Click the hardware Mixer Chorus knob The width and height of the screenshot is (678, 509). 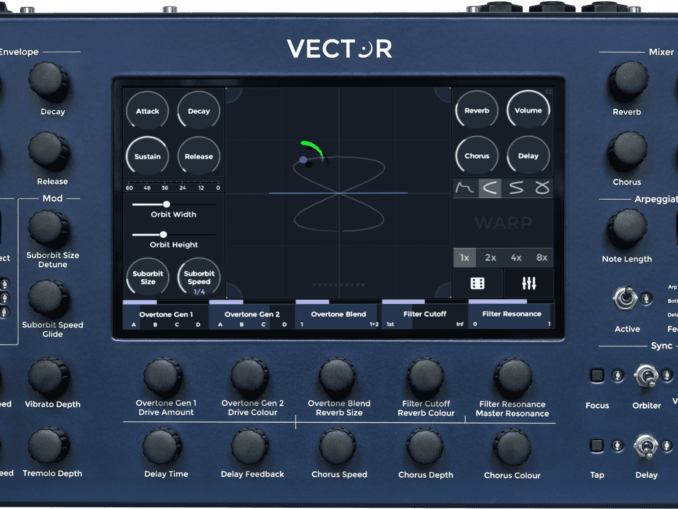[x=627, y=152]
